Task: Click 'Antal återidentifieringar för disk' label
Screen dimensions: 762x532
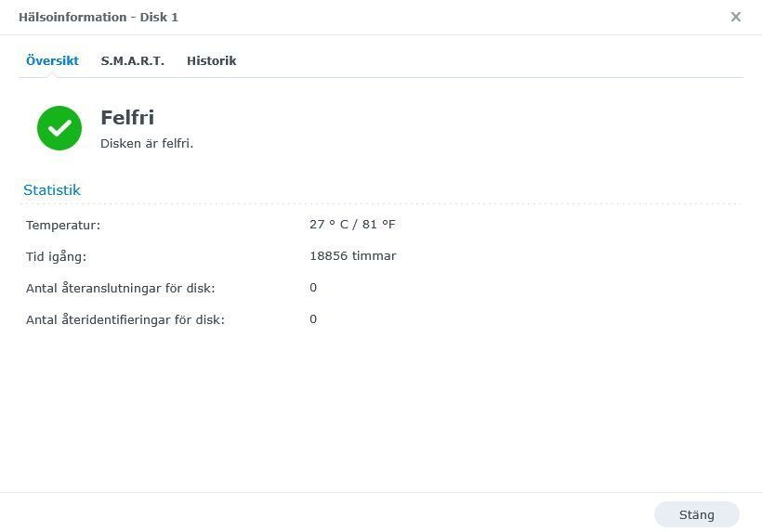Action: tap(125, 319)
